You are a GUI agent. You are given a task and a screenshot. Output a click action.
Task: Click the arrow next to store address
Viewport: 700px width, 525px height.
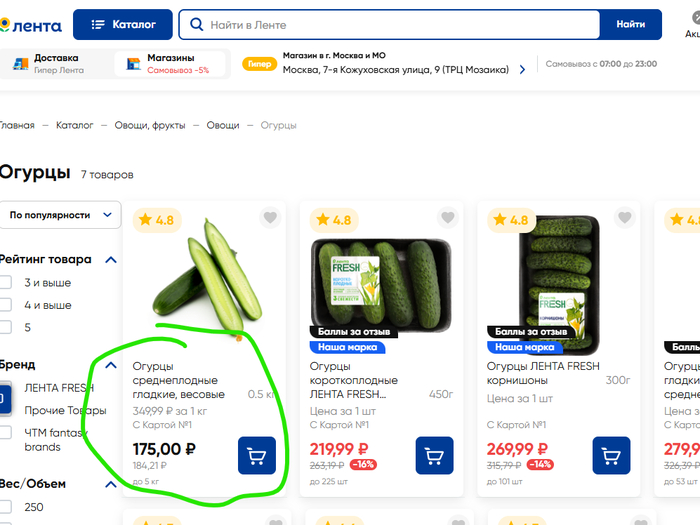point(521,70)
